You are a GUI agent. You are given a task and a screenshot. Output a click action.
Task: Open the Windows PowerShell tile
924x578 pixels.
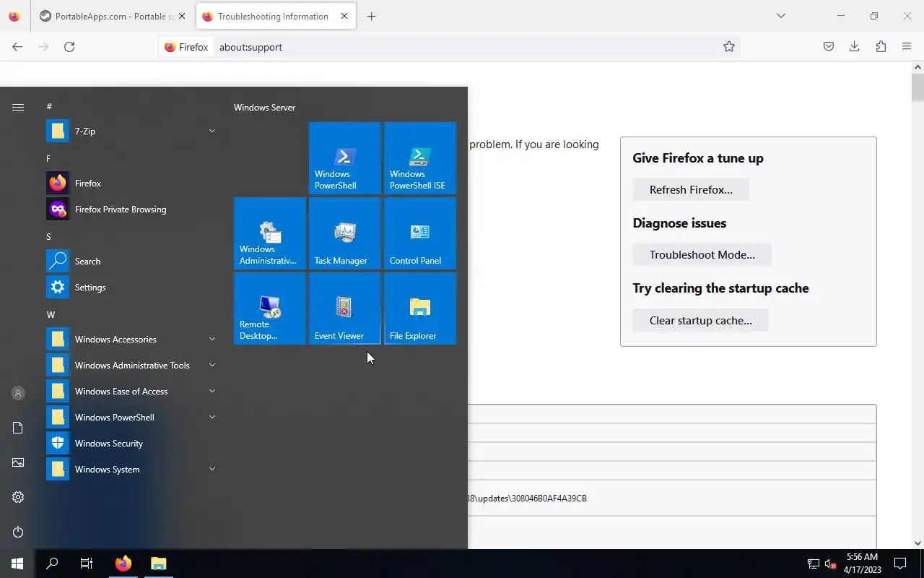pyautogui.click(x=344, y=158)
